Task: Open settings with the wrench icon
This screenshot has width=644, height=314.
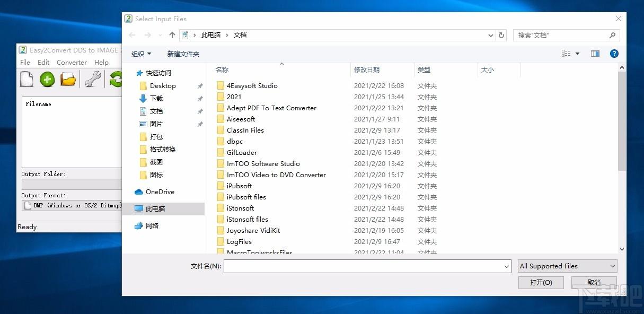Action: 93,80
